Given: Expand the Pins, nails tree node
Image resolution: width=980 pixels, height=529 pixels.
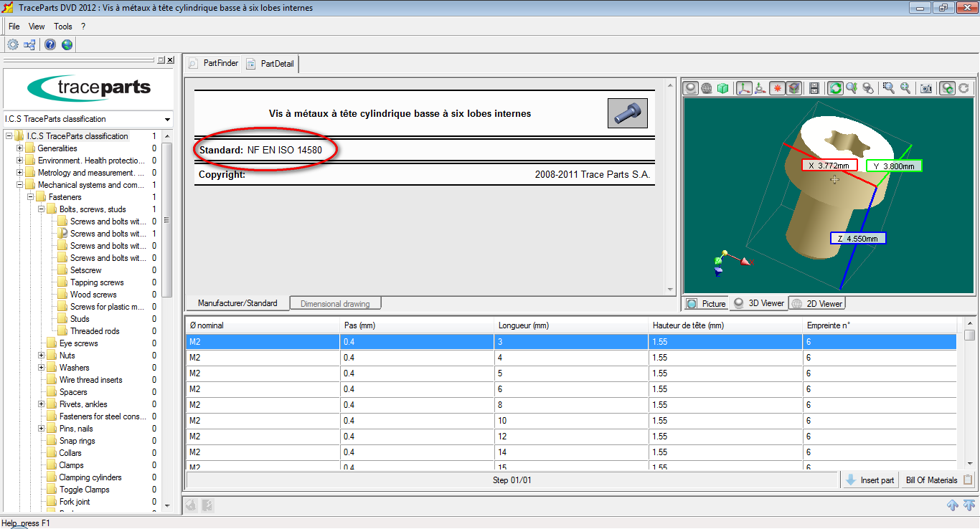Looking at the screenshot, I should coord(41,429).
